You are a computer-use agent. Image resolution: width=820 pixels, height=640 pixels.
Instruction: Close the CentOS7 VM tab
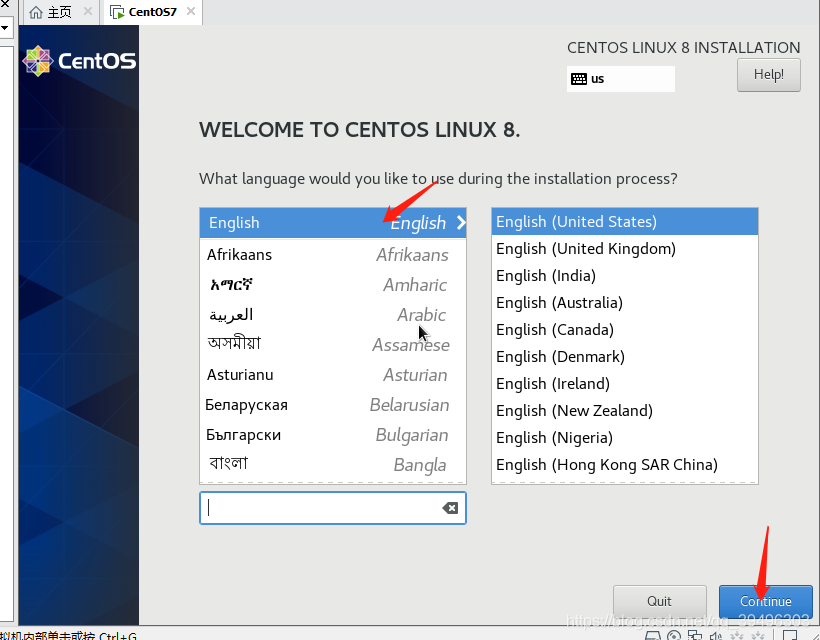(191, 11)
